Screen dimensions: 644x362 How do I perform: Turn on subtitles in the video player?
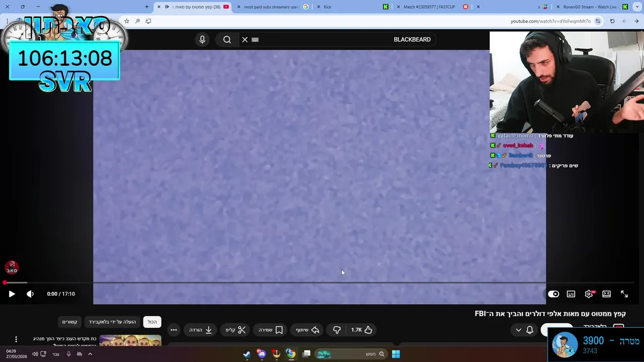coord(571,294)
